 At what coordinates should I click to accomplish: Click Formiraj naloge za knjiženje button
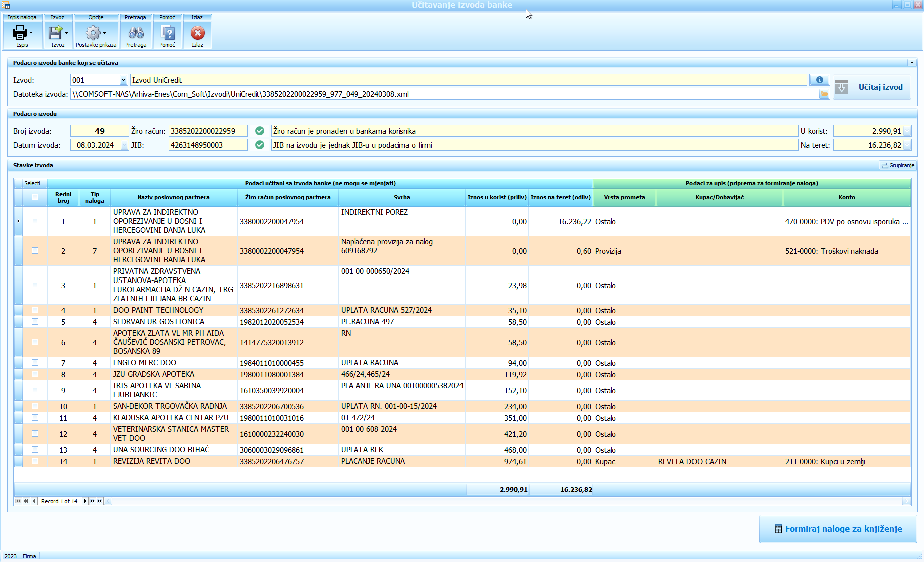click(x=838, y=529)
